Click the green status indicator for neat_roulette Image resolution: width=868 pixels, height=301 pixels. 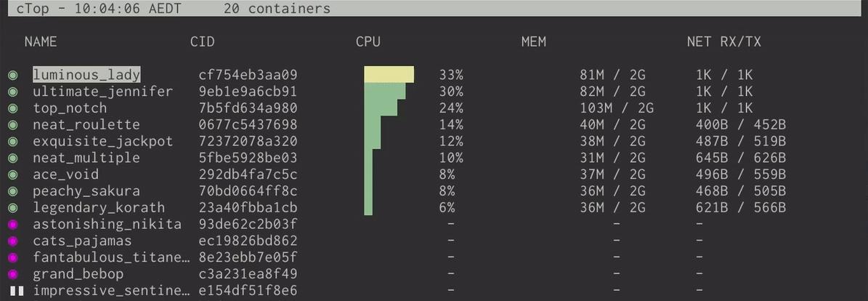(12, 125)
